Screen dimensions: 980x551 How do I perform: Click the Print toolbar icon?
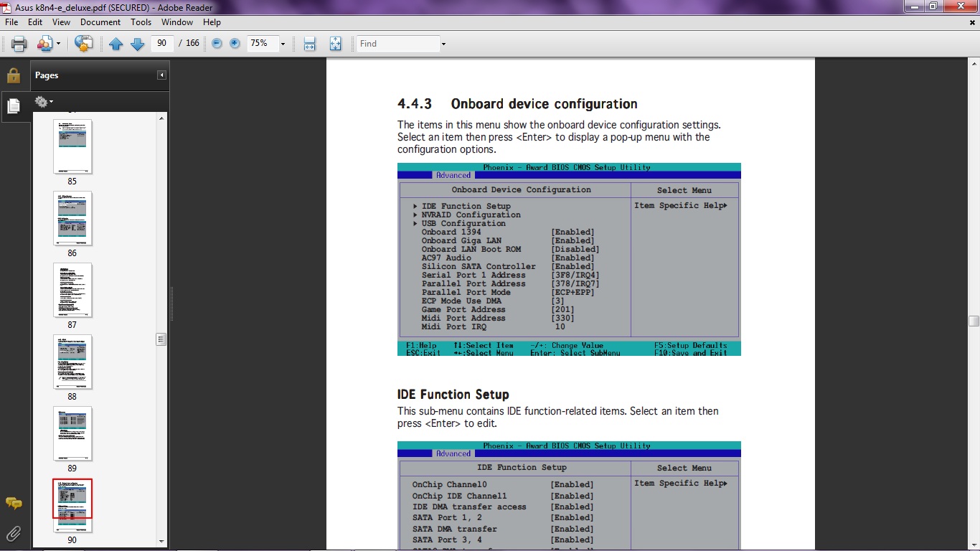pyautogui.click(x=19, y=44)
